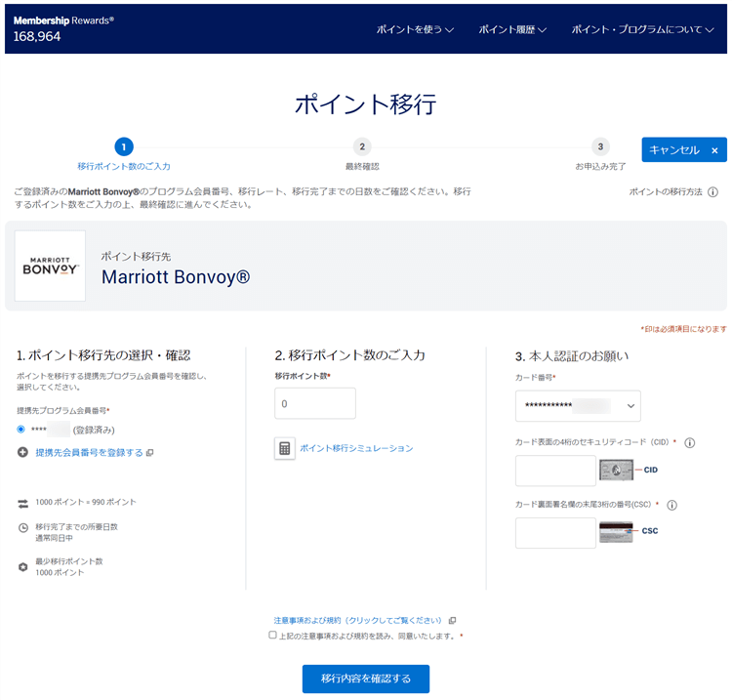
Task: Open ポイント・プログラムについて menu
Action: click(x=649, y=29)
